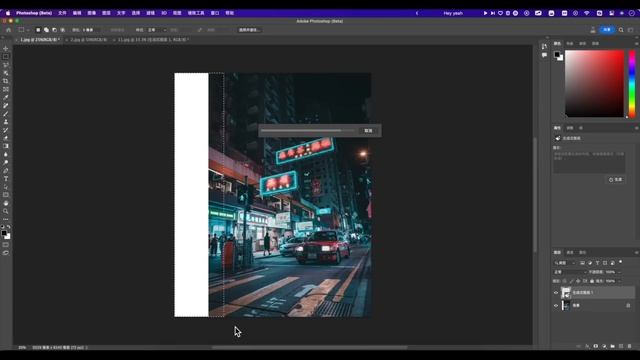Select the Zoom tool in toolbar
Viewport: 640px width, 360px height.
pyautogui.click(x=6, y=211)
